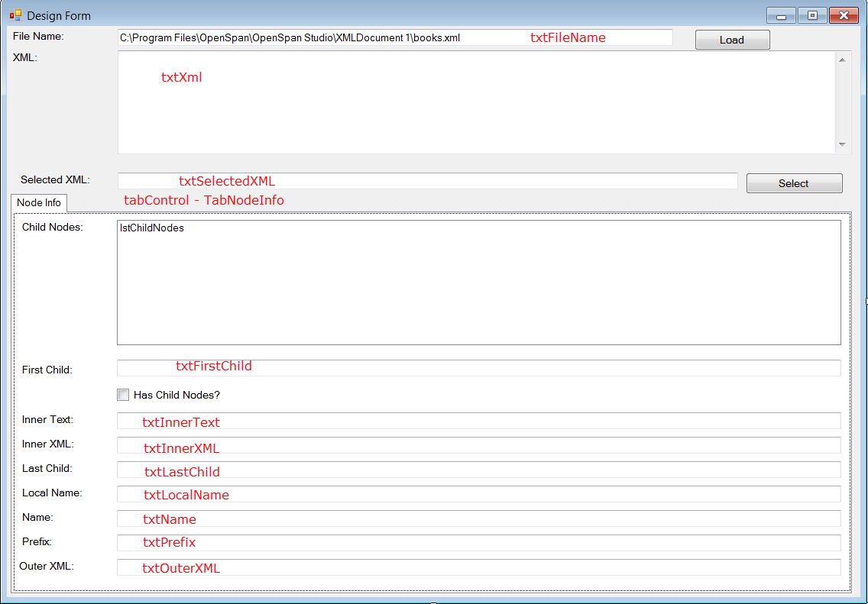Click the First Child text field
Image resolution: width=868 pixels, height=604 pixels.
tap(478, 368)
